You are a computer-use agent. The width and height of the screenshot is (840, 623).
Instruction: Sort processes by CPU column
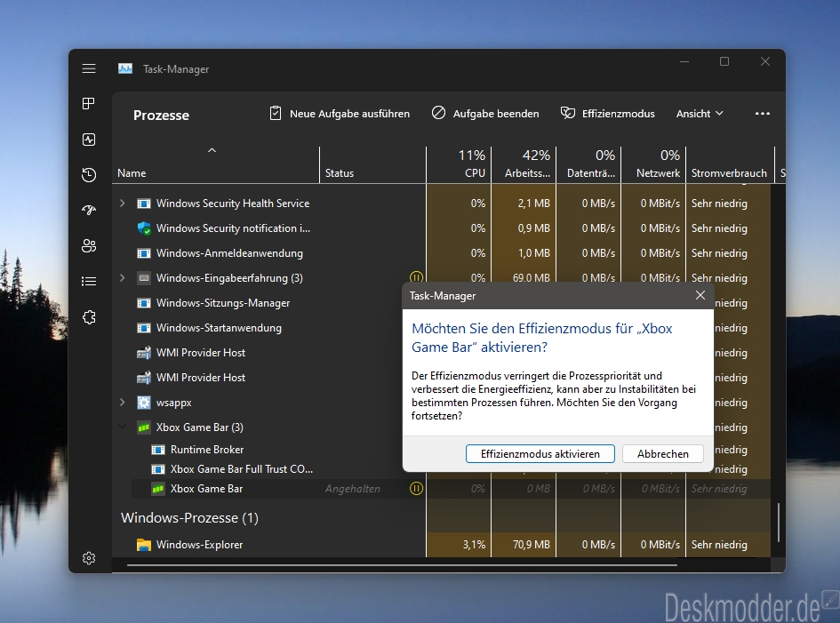[459, 165]
